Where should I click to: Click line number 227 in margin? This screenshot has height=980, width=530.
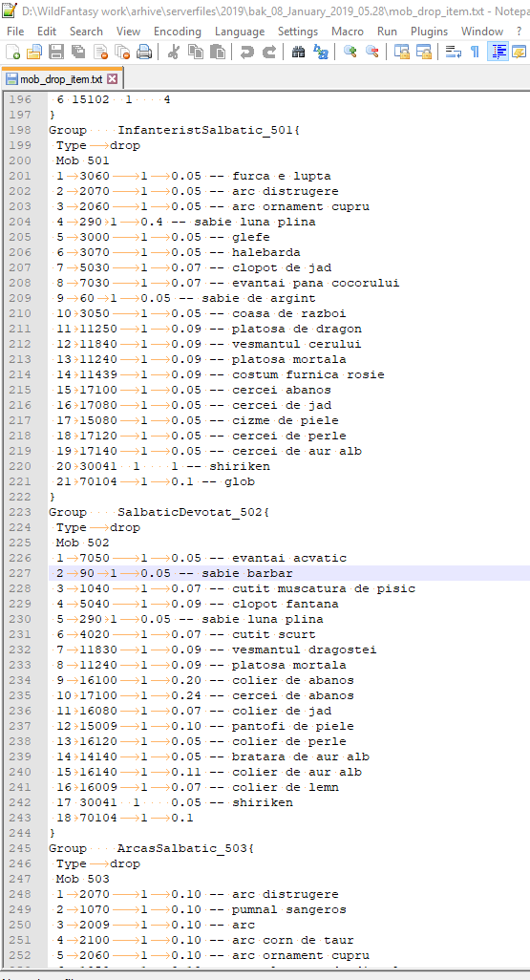click(x=20, y=573)
